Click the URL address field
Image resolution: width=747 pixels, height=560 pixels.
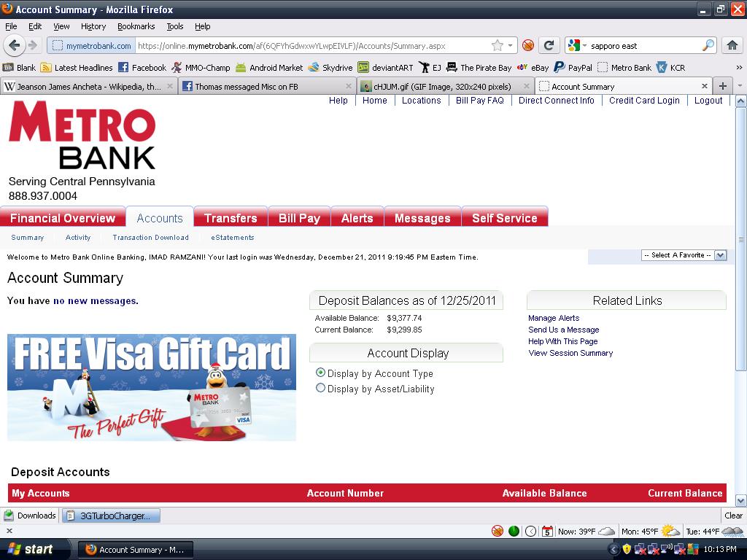pyautogui.click(x=314, y=46)
